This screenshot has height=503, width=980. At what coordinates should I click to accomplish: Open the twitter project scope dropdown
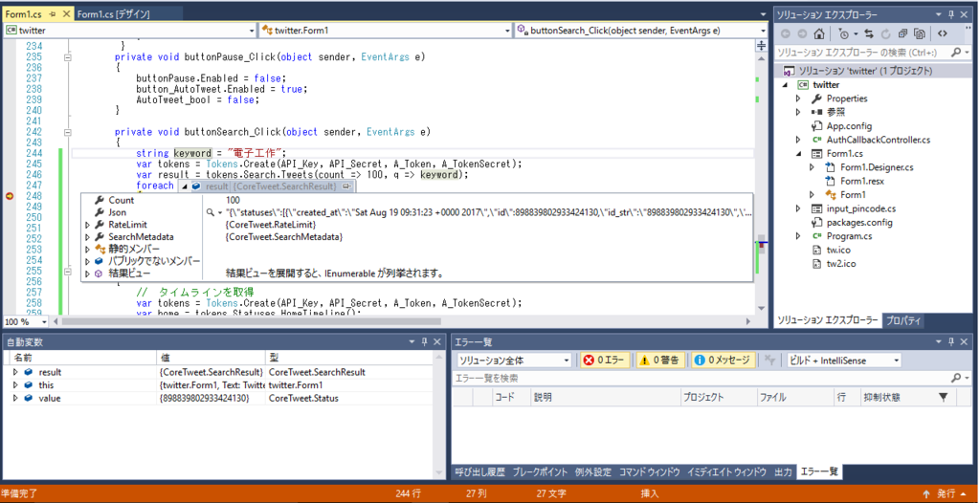[x=252, y=30]
